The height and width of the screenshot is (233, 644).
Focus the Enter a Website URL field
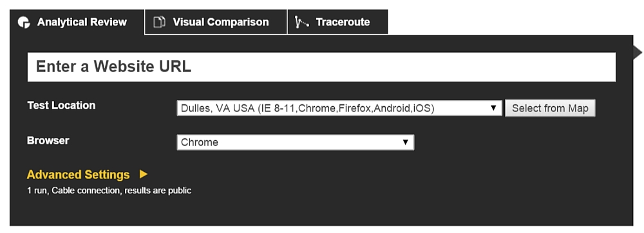point(321,67)
